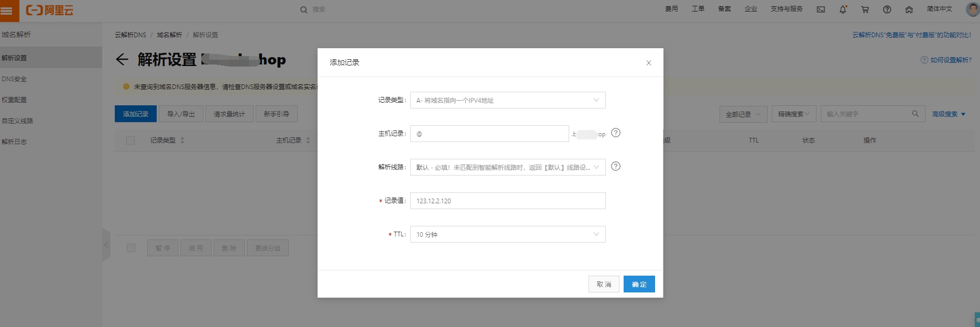Open the shopping cart icon
Screen dimensions: 980x327
coord(865,9)
